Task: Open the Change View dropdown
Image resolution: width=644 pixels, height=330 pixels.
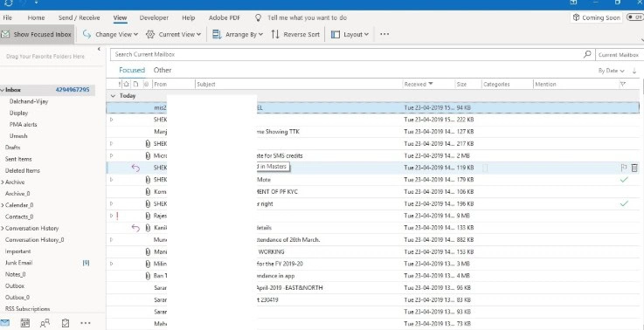Action: tap(110, 34)
